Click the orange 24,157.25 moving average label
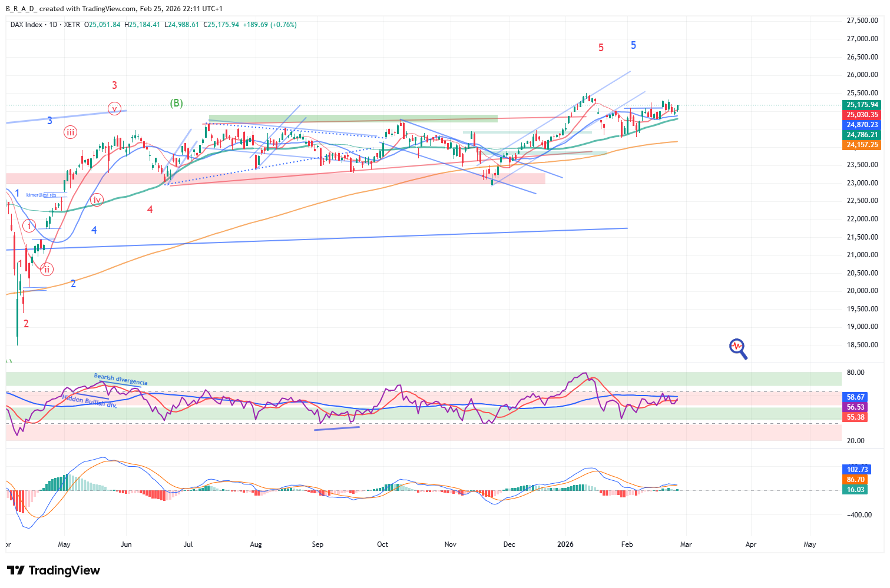Viewport: 890px width, 588px height. 862,145
